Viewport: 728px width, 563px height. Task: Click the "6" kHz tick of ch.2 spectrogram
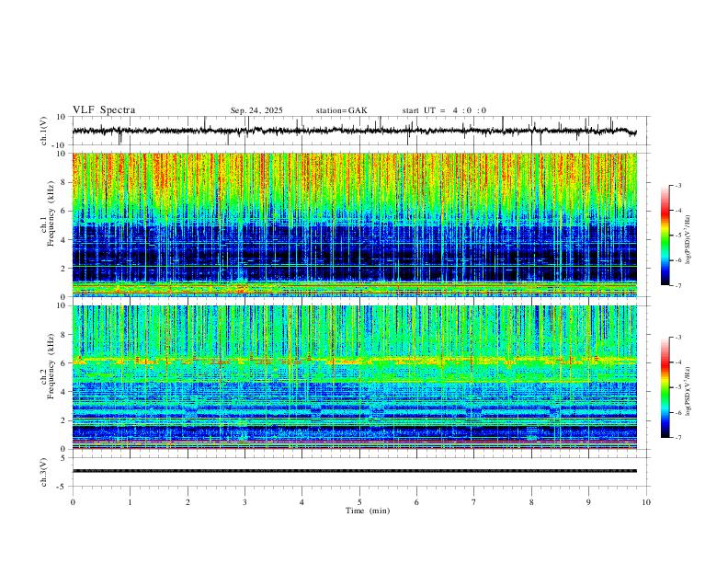pyautogui.click(x=63, y=363)
